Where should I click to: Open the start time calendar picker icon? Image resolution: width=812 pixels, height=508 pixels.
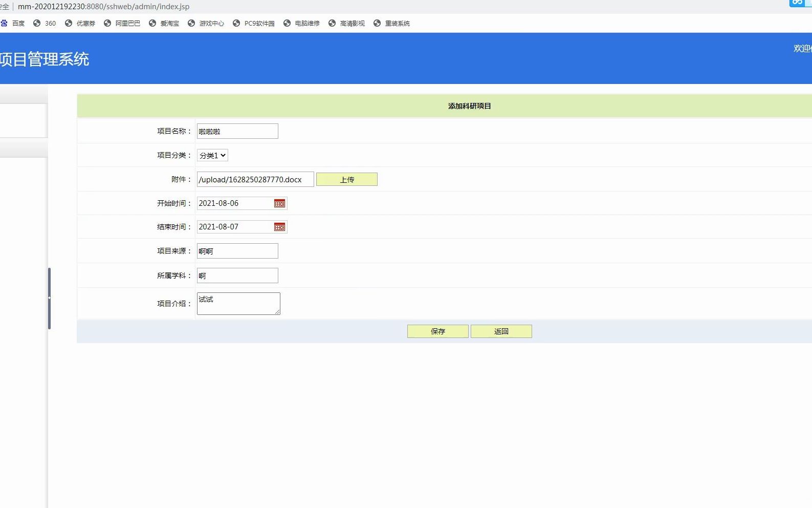click(x=279, y=203)
